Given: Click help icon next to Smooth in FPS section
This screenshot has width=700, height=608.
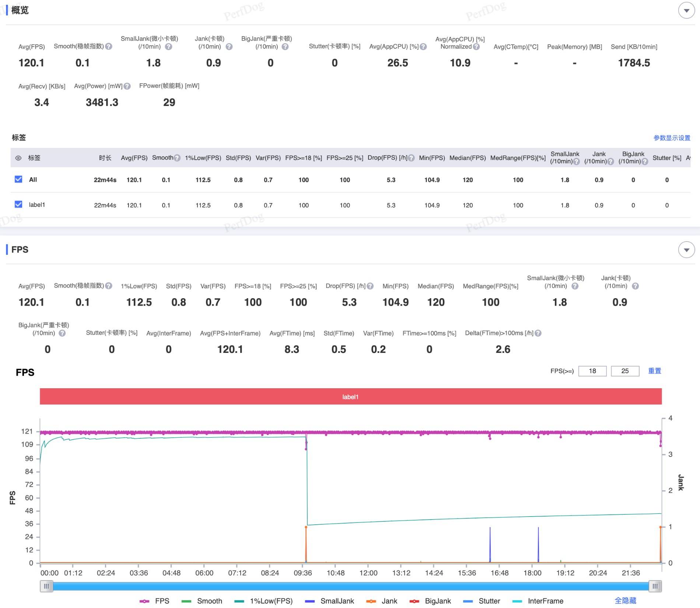Looking at the screenshot, I should (109, 286).
